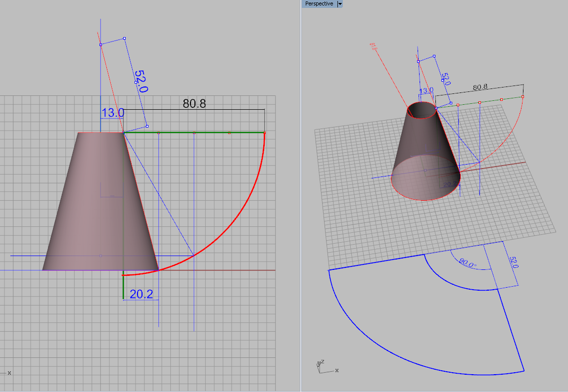
Task: Select the 13.0 dimension in the front view
Action: pos(113,113)
